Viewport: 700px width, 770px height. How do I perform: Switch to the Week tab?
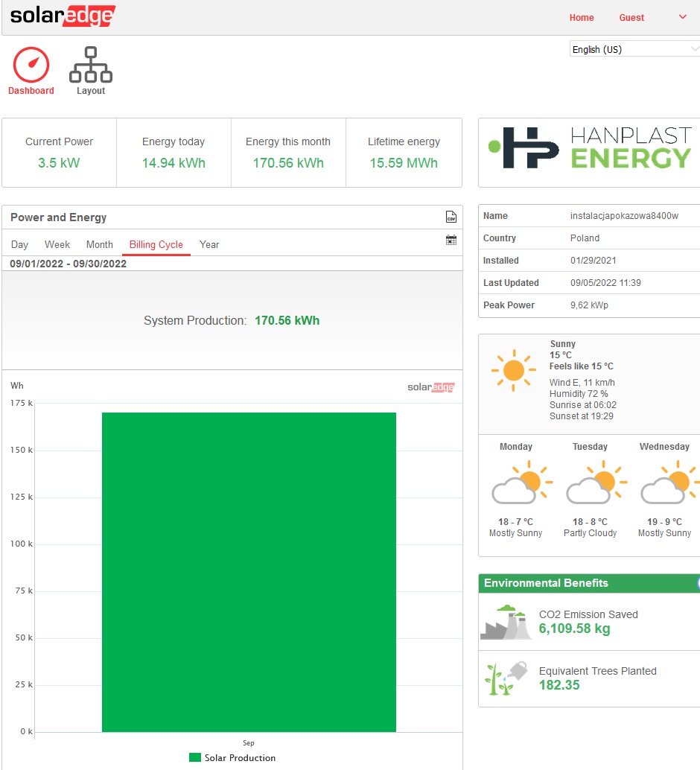57,244
